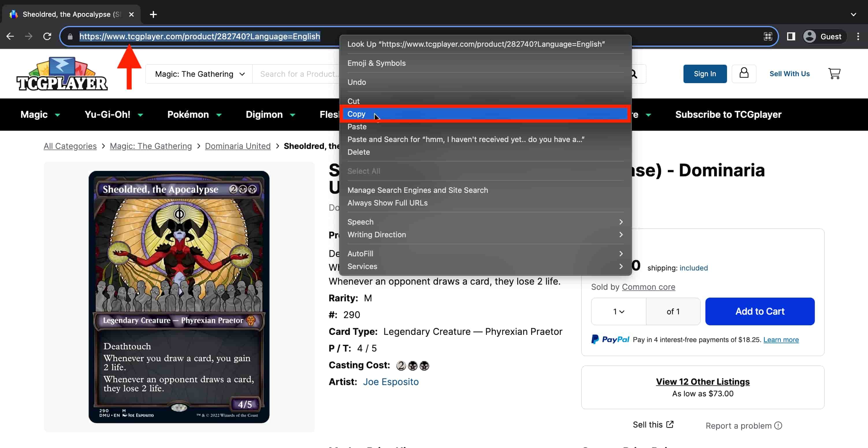Image resolution: width=868 pixels, height=448 pixels.
Task: Click the browser forward arrow
Action: coord(29,36)
